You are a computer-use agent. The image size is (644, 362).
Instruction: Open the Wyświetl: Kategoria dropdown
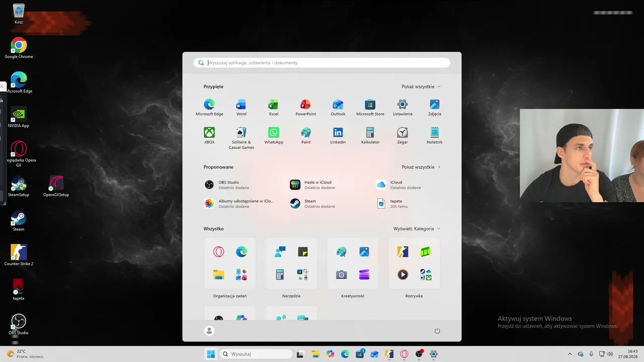[x=417, y=229]
